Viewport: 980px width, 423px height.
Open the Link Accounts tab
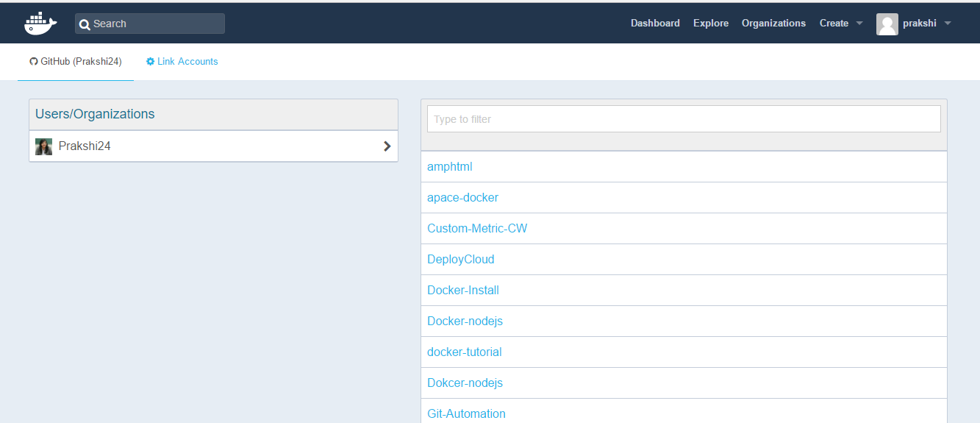tap(182, 62)
